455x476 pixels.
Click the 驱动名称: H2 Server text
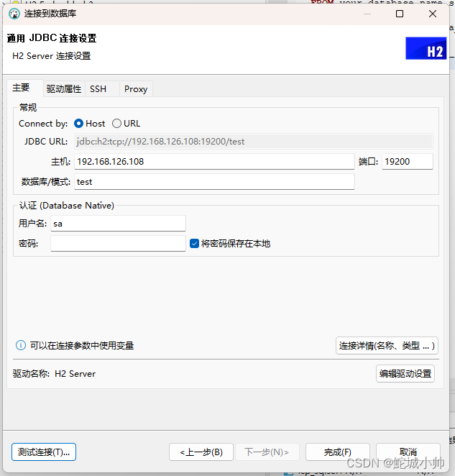54,374
